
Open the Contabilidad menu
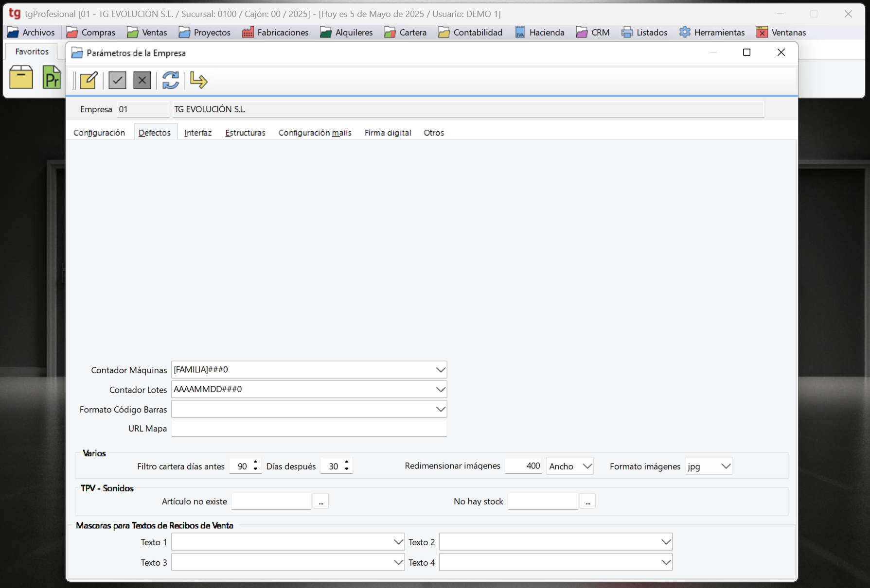(x=470, y=32)
